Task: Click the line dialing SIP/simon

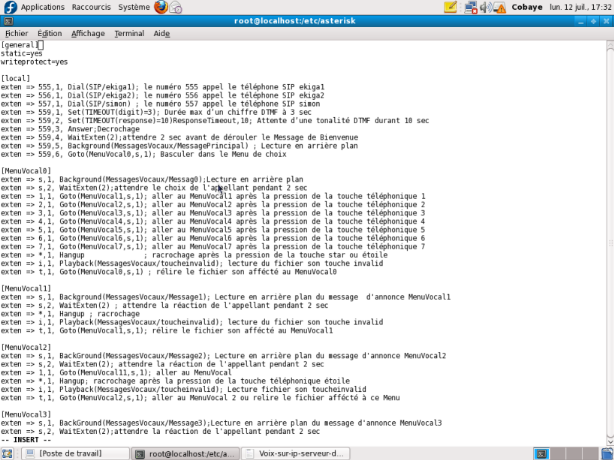Action: (160, 104)
